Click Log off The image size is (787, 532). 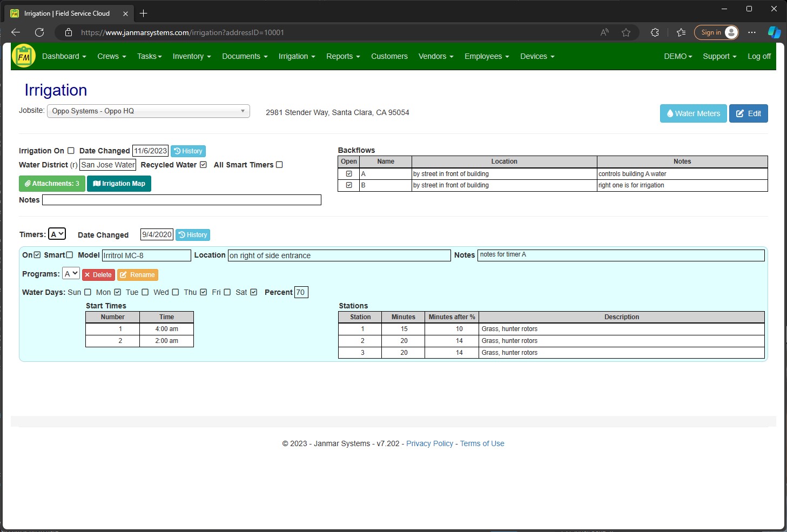[x=759, y=56]
